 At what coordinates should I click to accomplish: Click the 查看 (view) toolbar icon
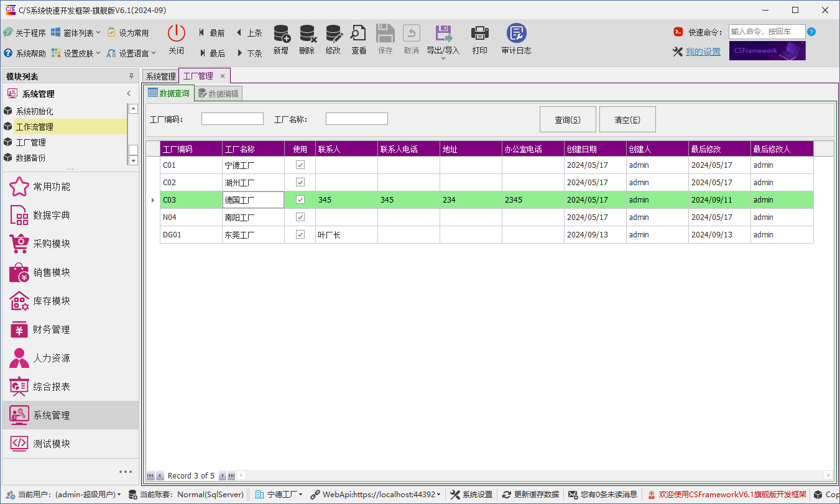click(359, 40)
